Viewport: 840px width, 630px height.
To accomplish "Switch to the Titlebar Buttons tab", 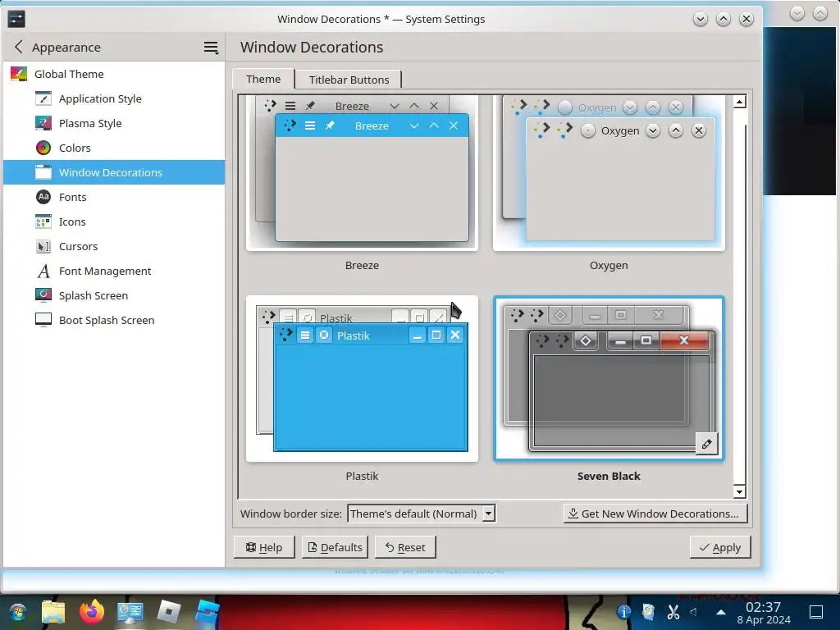I will tap(349, 80).
